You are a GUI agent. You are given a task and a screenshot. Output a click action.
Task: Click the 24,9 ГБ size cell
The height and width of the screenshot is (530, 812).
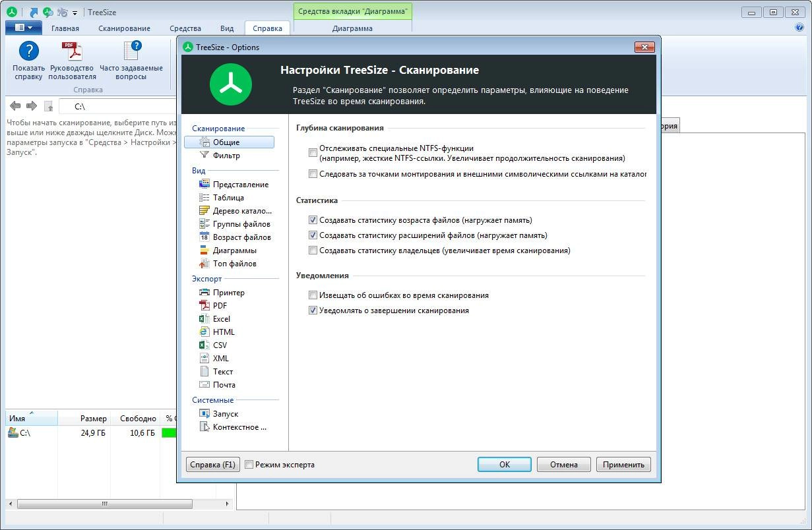[x=93, y=433]
